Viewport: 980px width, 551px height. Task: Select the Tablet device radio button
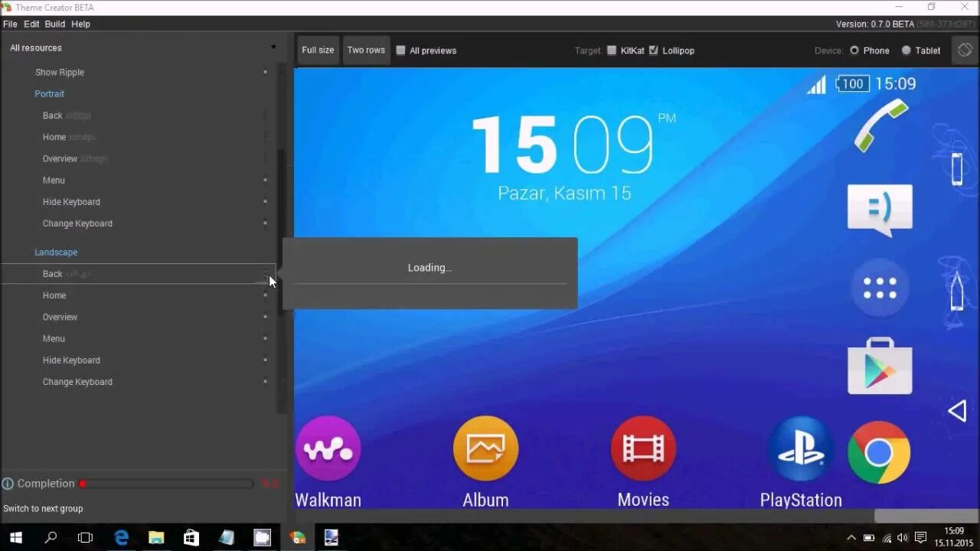pyautogui.click(x=906, y=51)
